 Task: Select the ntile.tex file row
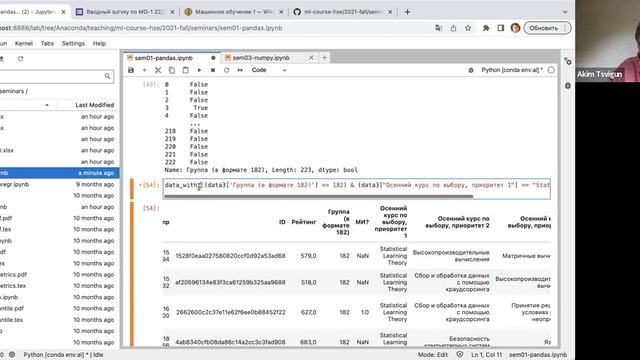tap(60, 320)
